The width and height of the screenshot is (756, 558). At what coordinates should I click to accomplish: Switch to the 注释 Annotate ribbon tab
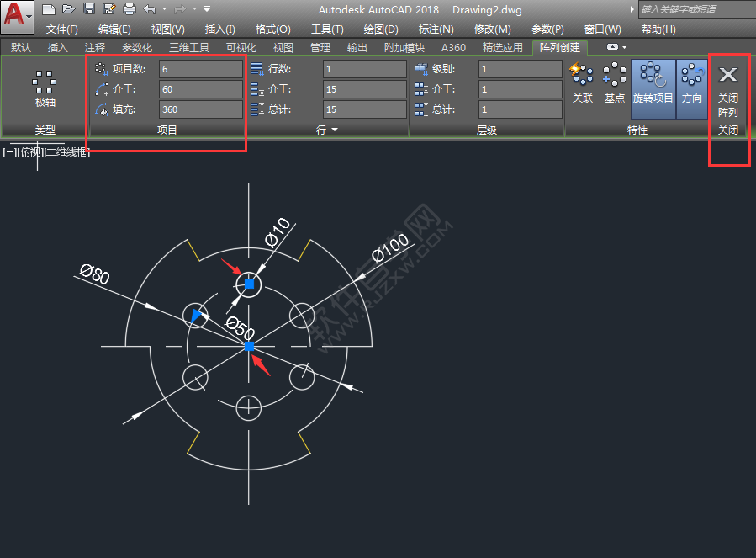coord(95,48)
